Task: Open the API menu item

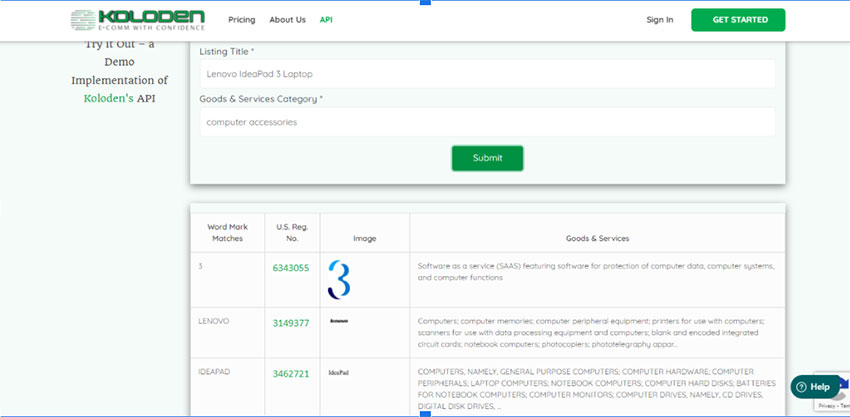Action: point(326,20)
